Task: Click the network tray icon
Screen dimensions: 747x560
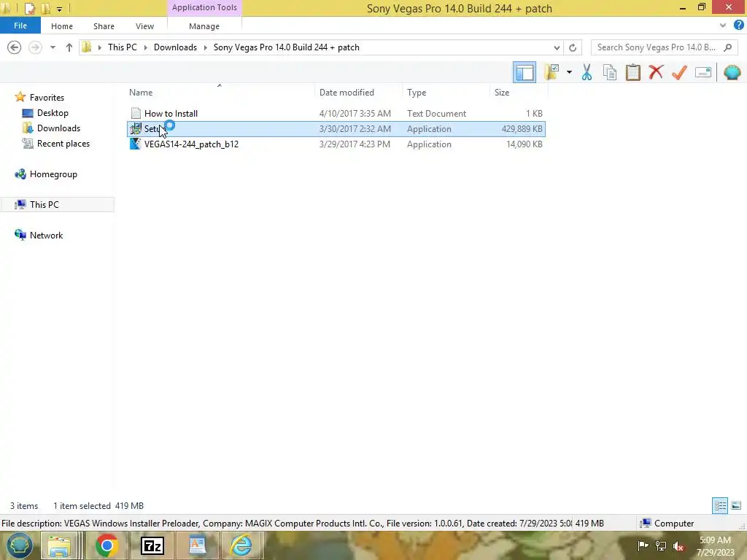Action: pos(661,545)
